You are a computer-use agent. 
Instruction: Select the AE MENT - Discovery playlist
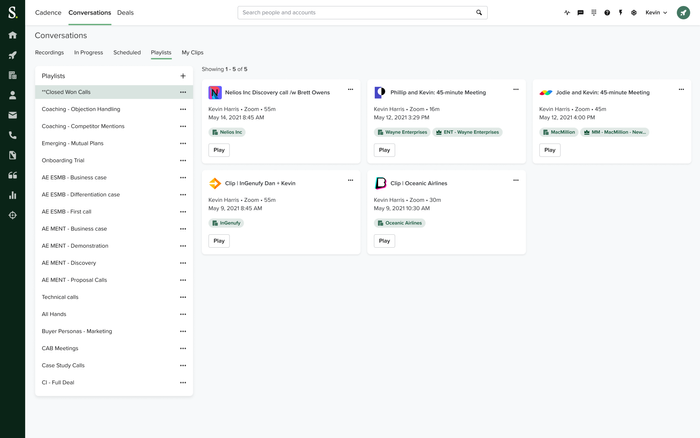coord(114,263)
